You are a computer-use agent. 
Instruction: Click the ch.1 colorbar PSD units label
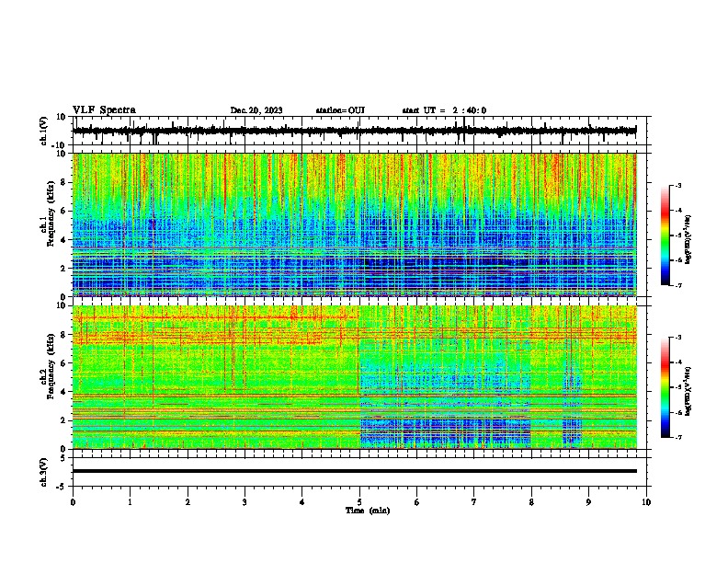tap(688, 240)
